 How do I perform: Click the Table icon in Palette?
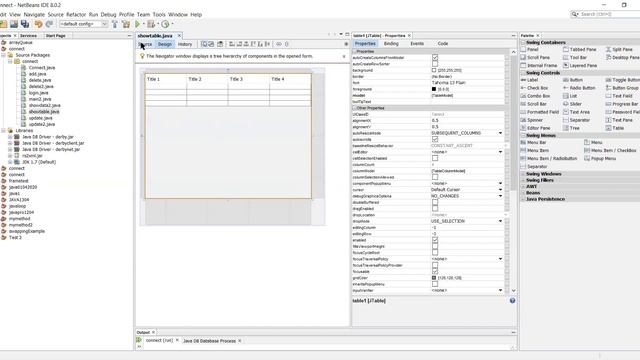point(608,128)
